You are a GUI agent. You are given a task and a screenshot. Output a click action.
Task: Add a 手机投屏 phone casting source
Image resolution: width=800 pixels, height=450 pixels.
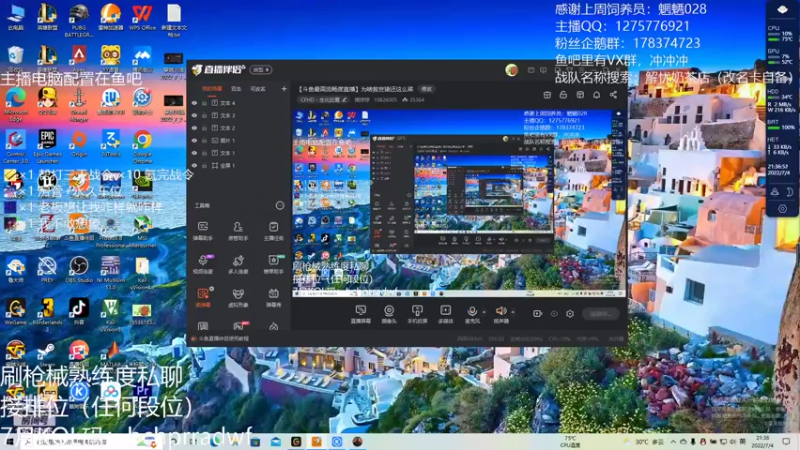pos(417,314)
